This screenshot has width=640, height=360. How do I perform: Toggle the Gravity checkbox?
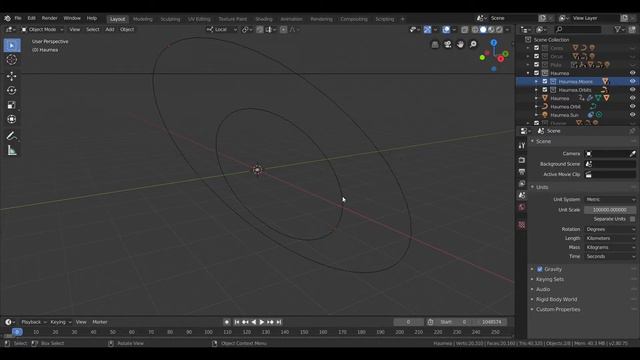540,269
